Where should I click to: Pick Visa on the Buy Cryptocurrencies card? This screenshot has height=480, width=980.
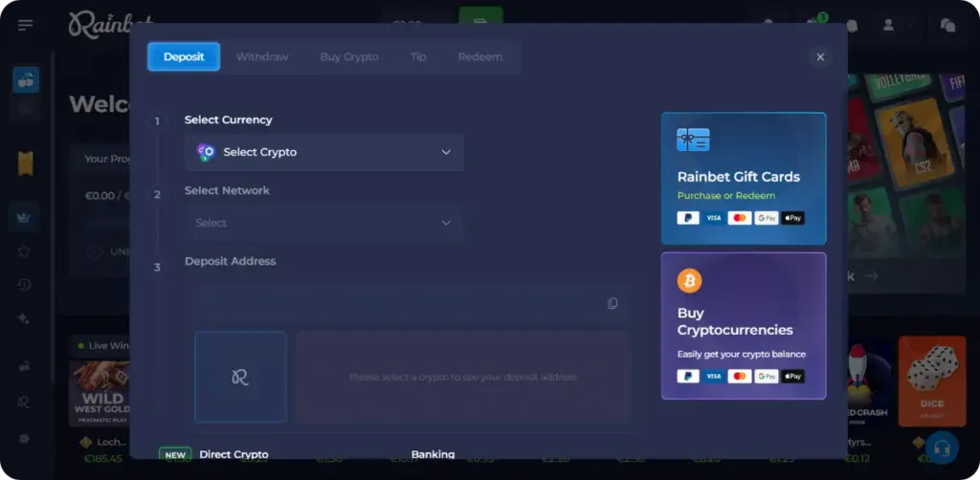tap(714, 377)
